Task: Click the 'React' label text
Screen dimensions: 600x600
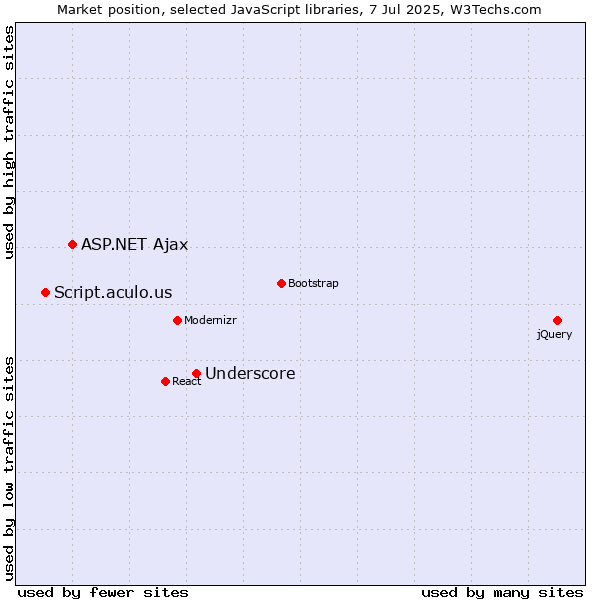Action: coord(186,381)
